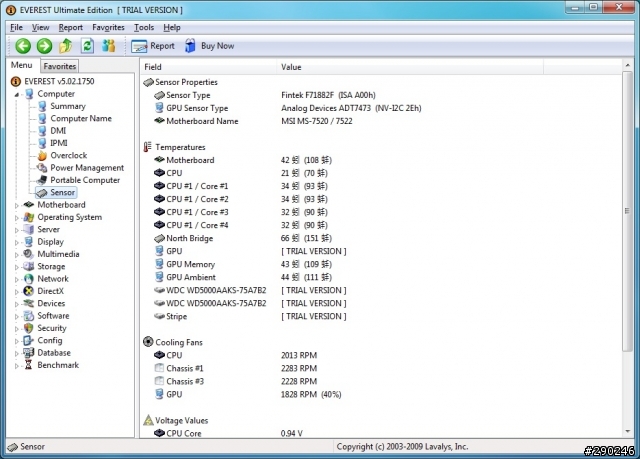This screenshot has width=640, height=459.
Task: Click the Multimedia speaker icon
Action: coord(28,254)
